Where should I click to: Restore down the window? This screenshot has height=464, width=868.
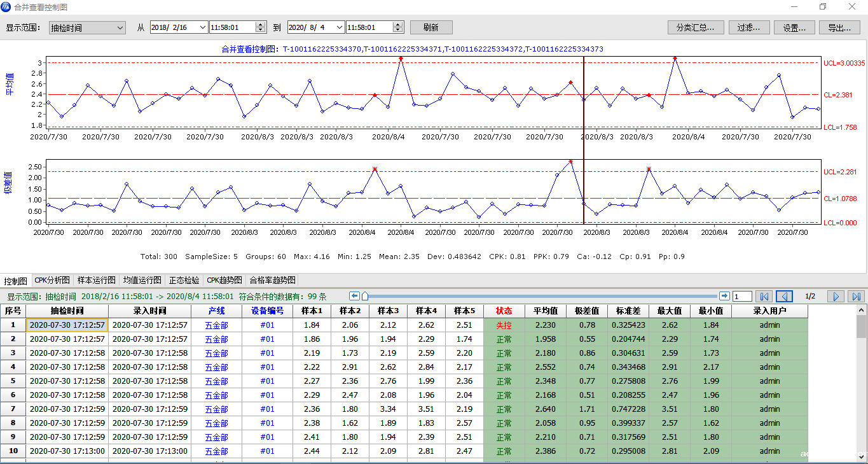[x=822, y=7]
